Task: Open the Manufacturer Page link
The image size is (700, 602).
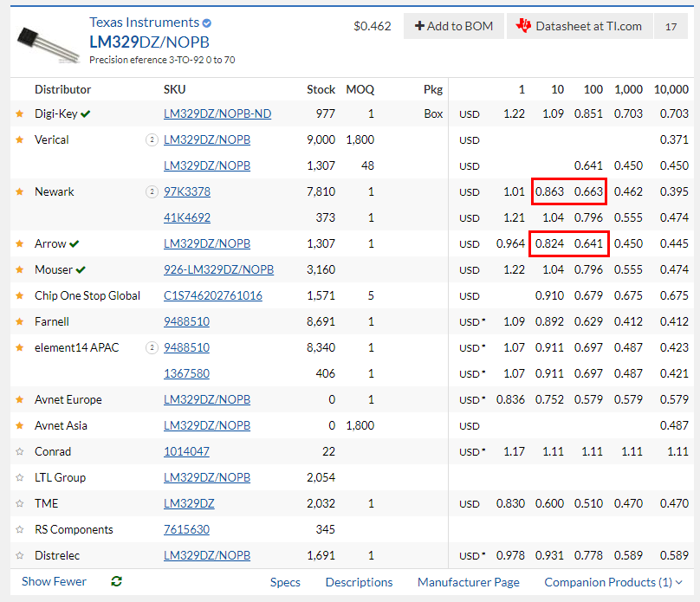Action: [x=469, y=582]
